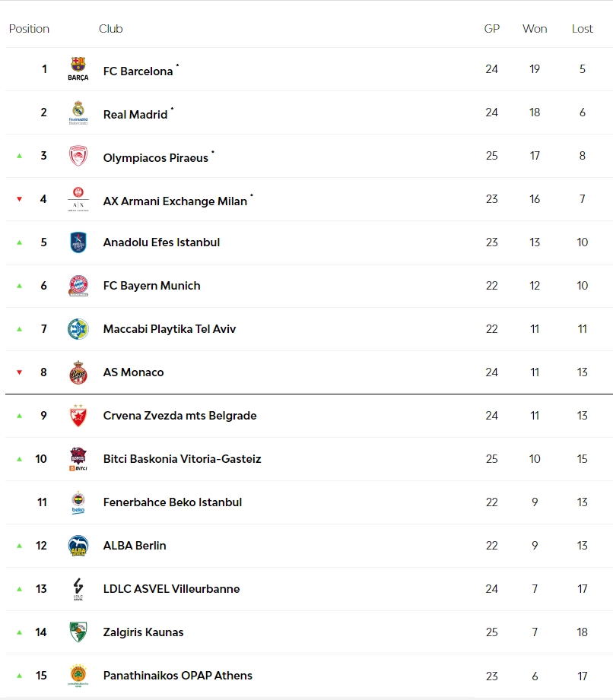
Task: Click the FC Barcelona club logo
Action: pyautogui.click(x=78, y=69)
